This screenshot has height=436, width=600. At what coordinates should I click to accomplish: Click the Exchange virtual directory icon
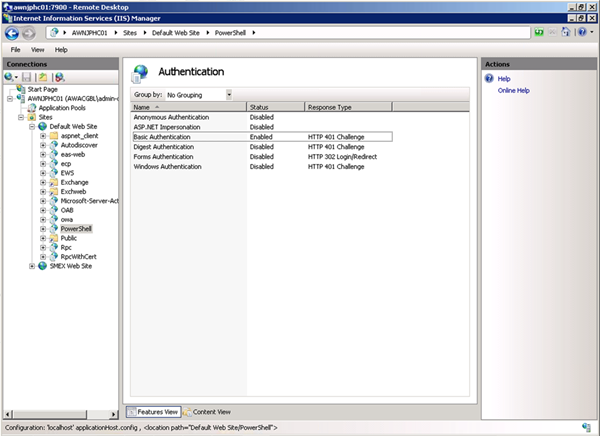click(x=54, y=182)
